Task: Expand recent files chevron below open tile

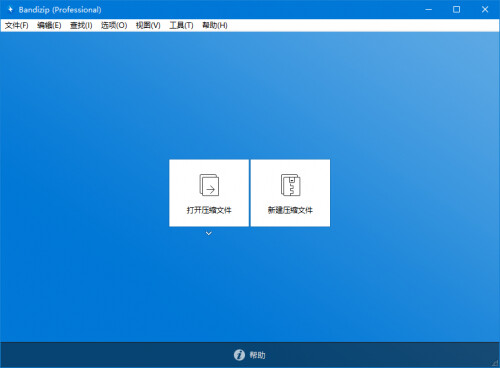Action: click(209, 233)
